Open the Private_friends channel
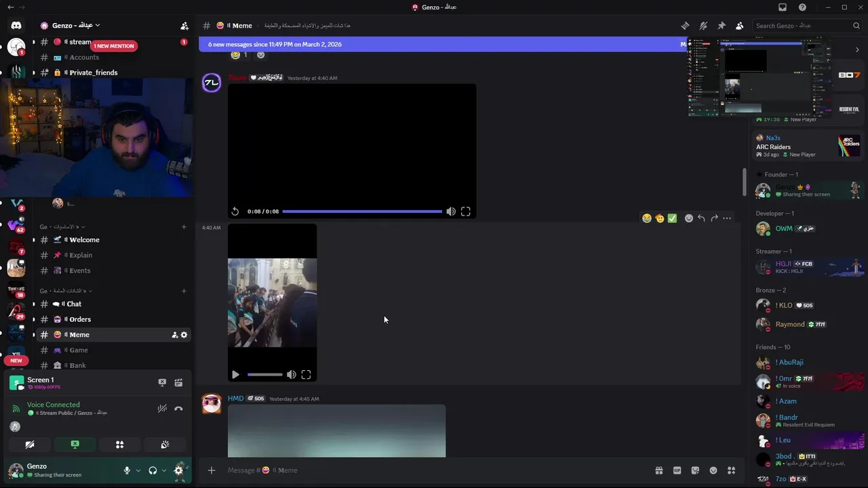The width and height of the screenshot is (868, 488). click(x=112, y=73)
